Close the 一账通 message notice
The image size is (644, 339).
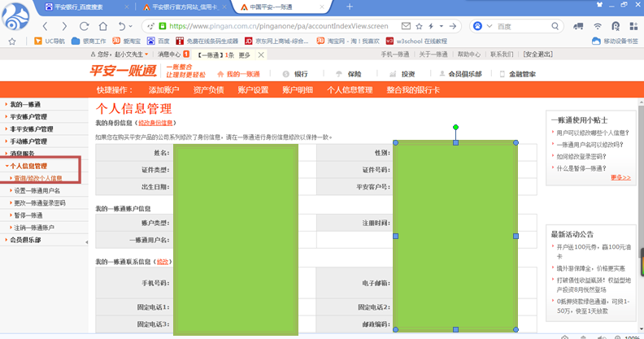tap(261, 54)
